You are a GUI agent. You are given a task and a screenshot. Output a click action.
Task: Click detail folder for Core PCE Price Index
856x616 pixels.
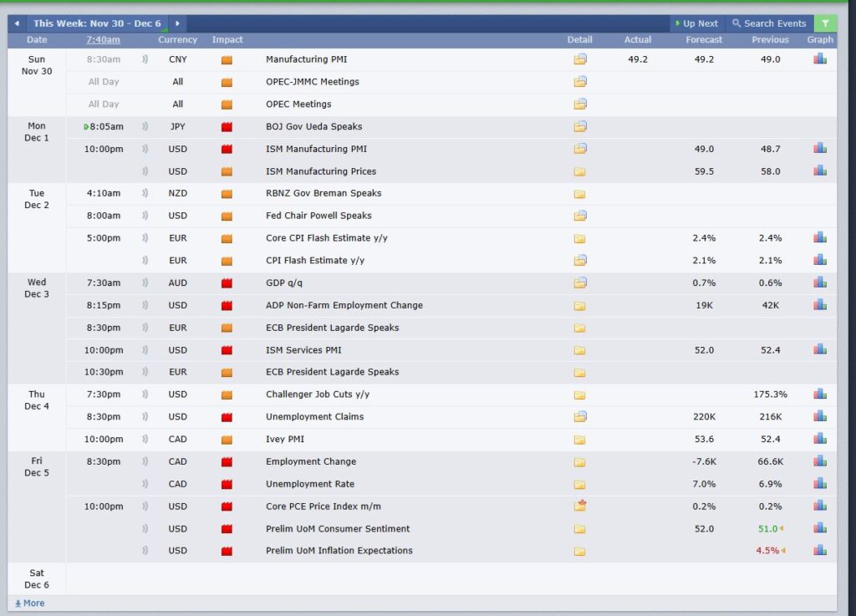coord(580,506)
